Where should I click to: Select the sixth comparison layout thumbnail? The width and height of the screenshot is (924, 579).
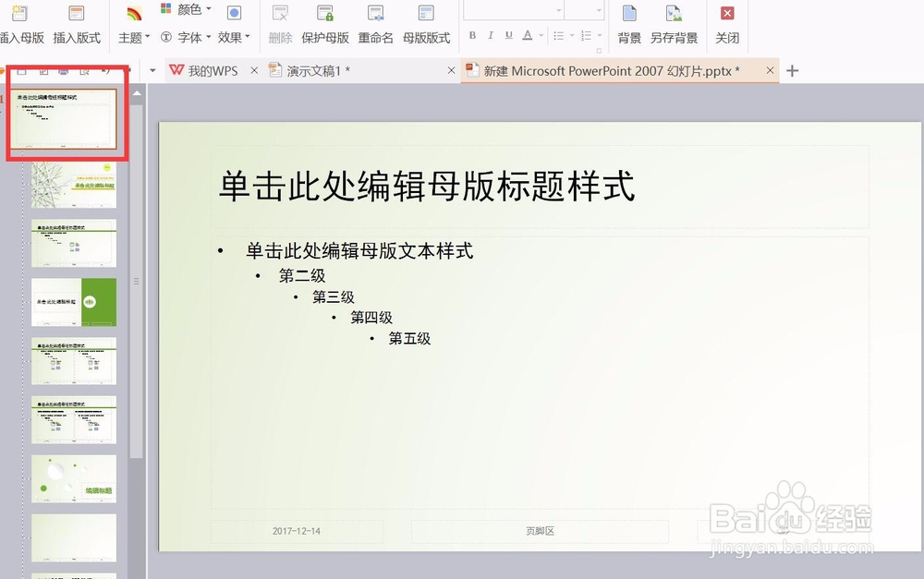pyautogui.click(x=74, y=420)
